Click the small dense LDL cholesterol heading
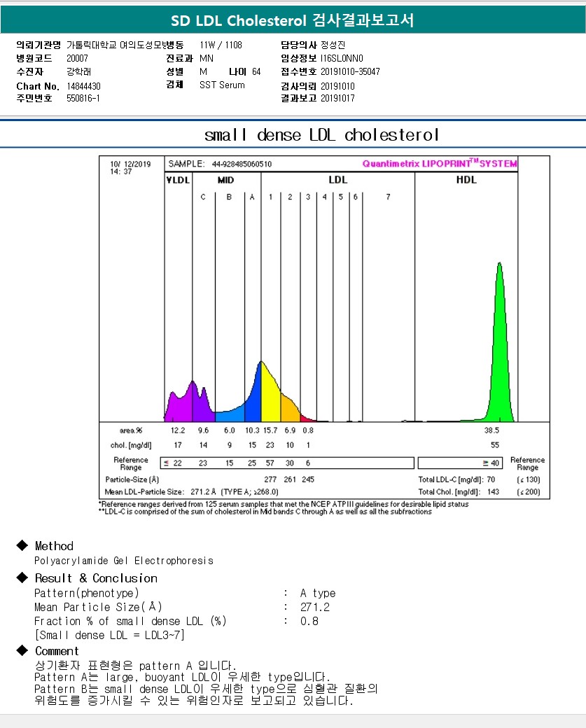The image size is (586, 728). tap(321, 134)
